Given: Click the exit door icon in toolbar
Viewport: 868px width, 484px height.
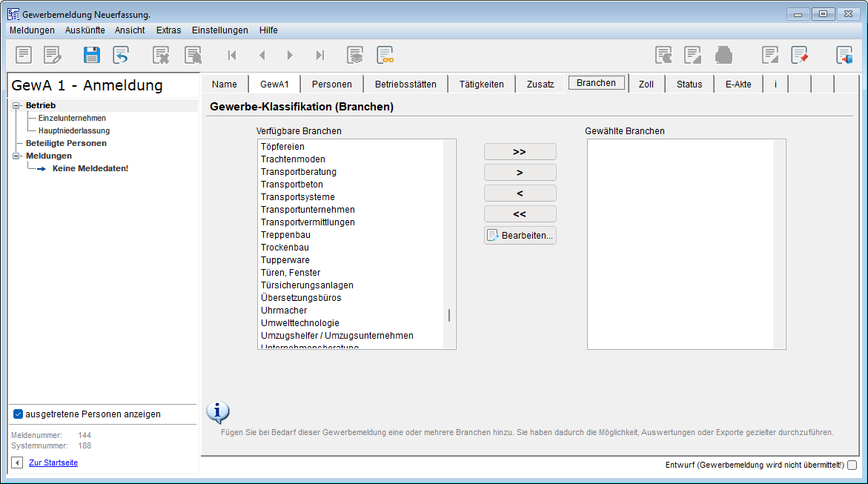Looking at the screenshot, I should pyautogui.click(x=844, y=55).
